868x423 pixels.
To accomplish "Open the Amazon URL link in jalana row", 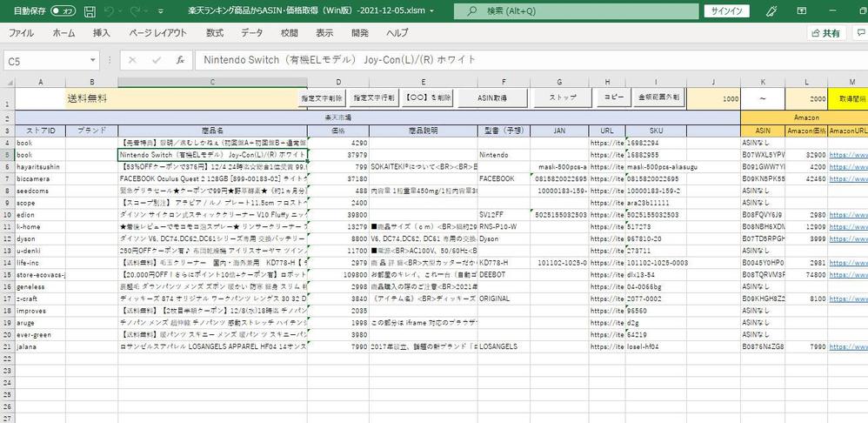I will 848,346.
